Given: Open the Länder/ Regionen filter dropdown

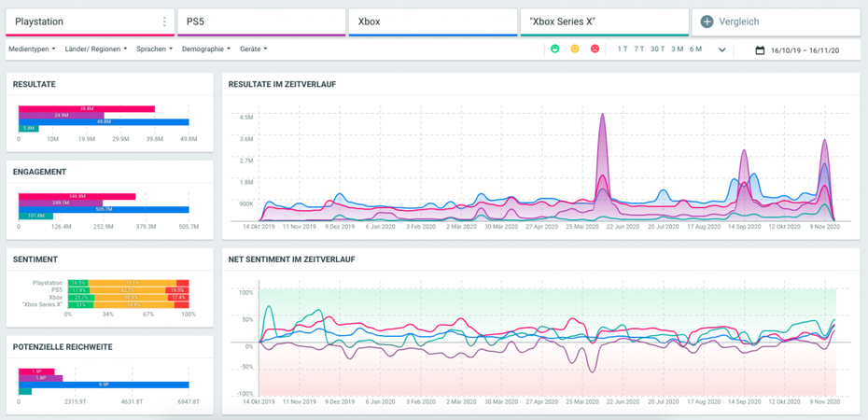Looking at the screenshot, I should tap(96, 49).
